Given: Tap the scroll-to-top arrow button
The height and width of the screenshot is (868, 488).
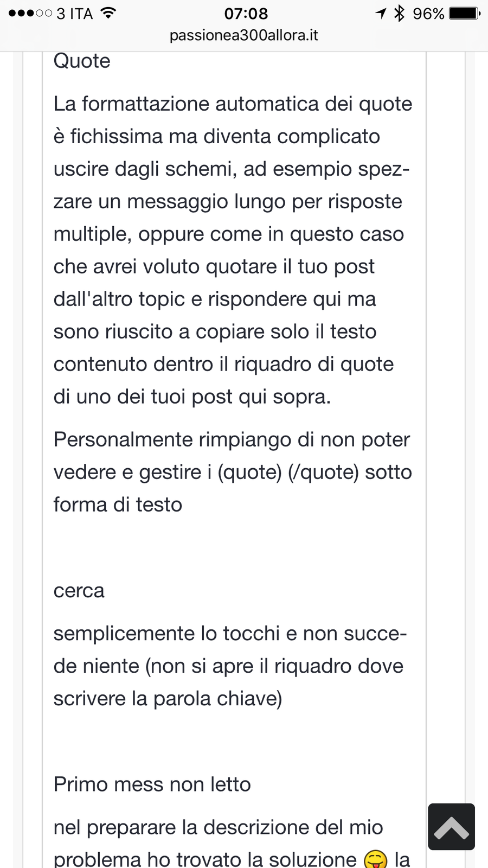Looking at the screenshot, I should click(451, 826).
